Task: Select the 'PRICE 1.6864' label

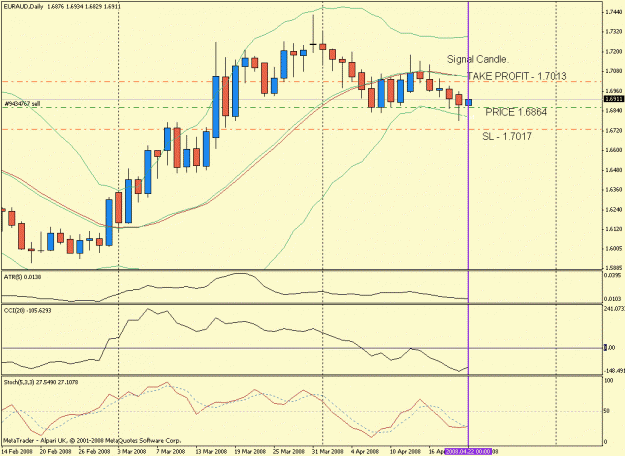Action: click(516, 112)
